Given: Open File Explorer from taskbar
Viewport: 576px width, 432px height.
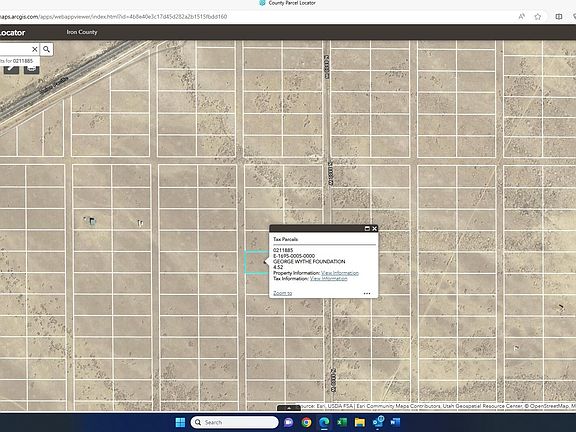Looking at the screenshot, I should [x=360, y=422].
